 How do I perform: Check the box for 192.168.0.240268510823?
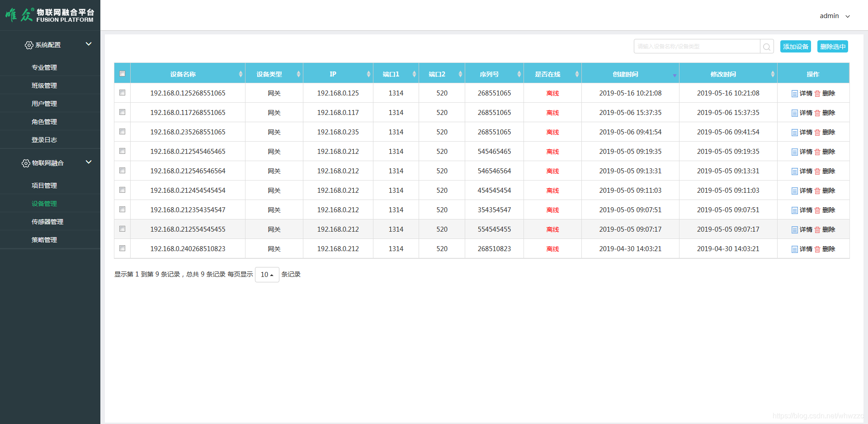122,248
